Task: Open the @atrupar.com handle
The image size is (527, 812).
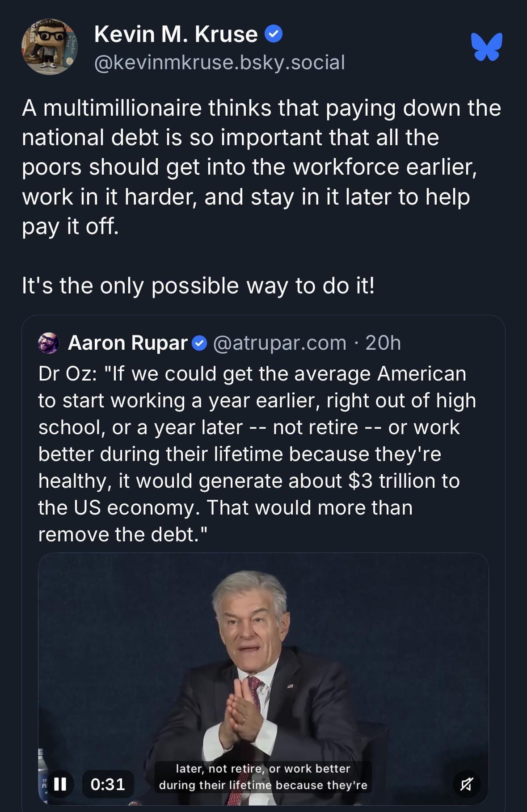Action: click(x=280, y=343)
